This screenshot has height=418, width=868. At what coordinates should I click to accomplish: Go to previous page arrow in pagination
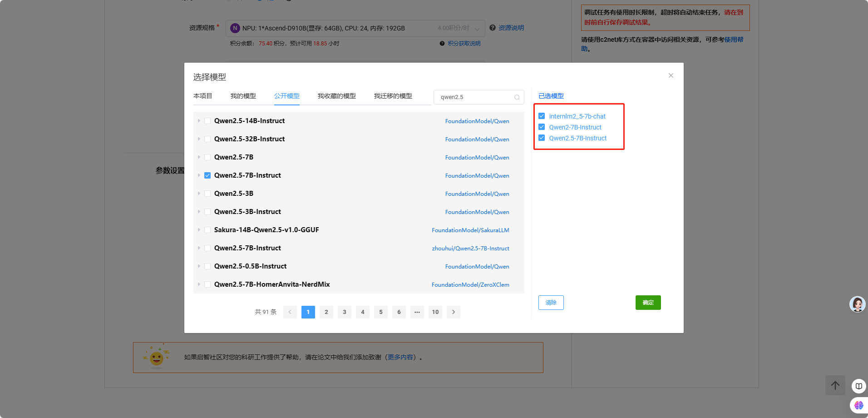(x=290, y=312)
